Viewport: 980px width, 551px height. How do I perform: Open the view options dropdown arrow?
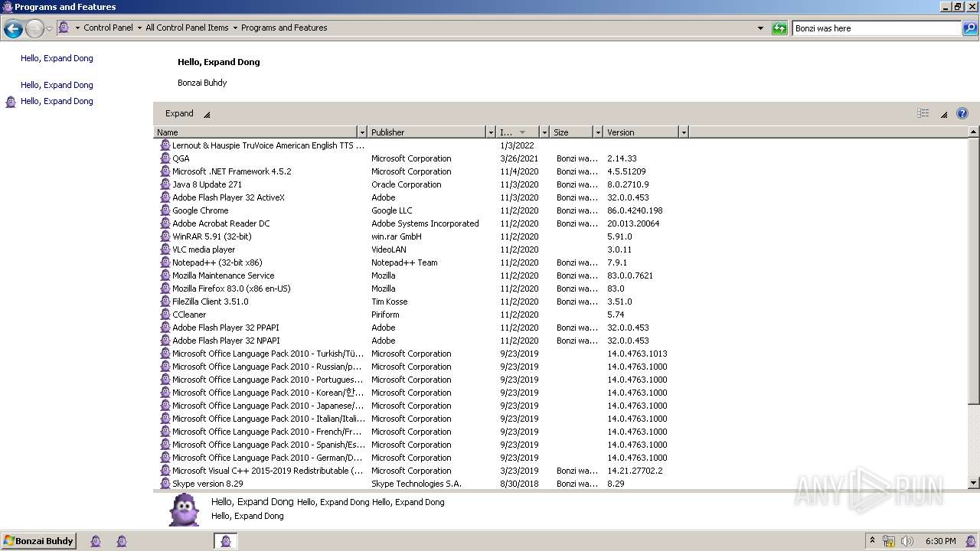[x=943, y=114]
